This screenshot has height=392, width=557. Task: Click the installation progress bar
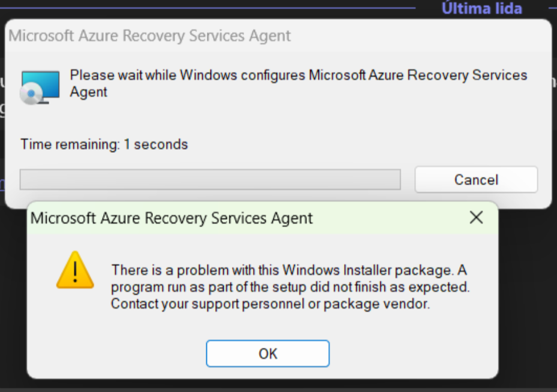coord(210,180)
